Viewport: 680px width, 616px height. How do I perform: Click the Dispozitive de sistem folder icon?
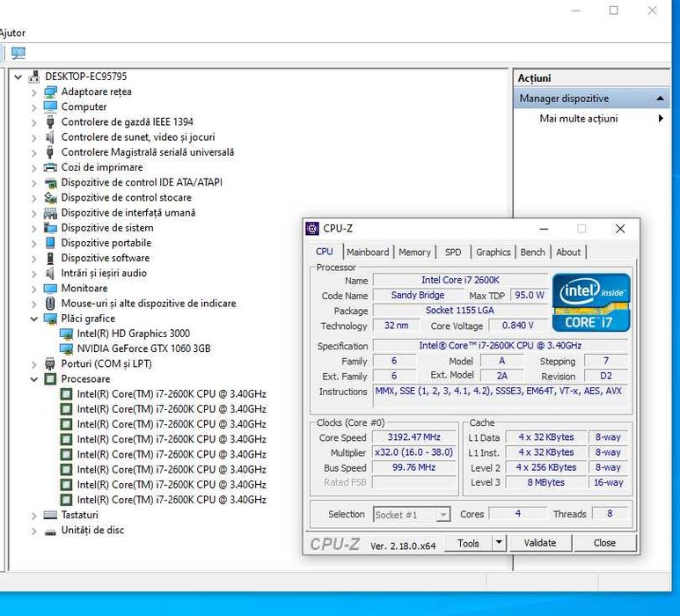coord(50,228)
